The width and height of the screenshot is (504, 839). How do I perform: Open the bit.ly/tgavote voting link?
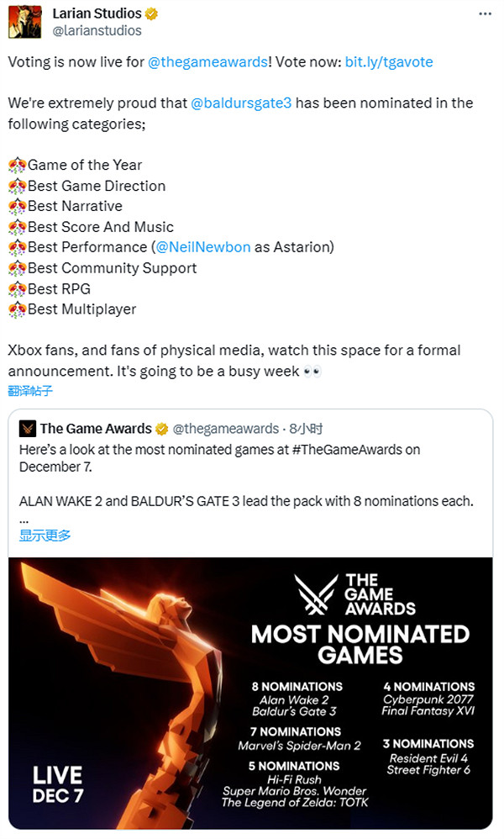391,61
